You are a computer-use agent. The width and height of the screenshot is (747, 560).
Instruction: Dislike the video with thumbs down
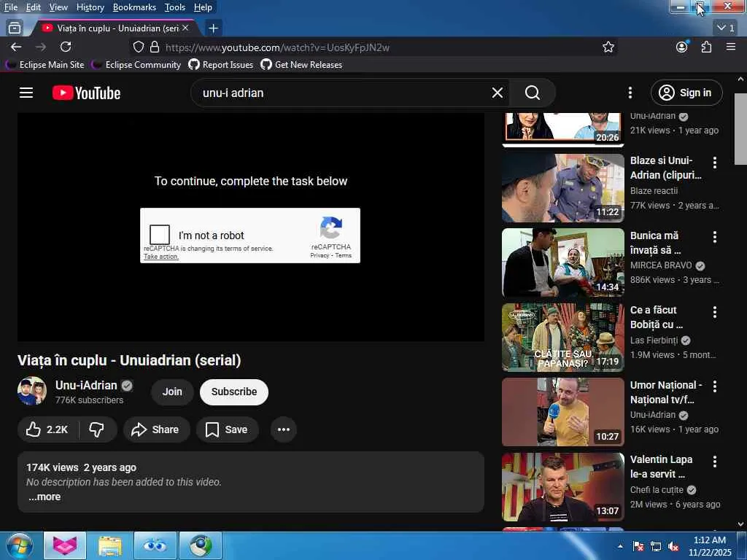97,429
